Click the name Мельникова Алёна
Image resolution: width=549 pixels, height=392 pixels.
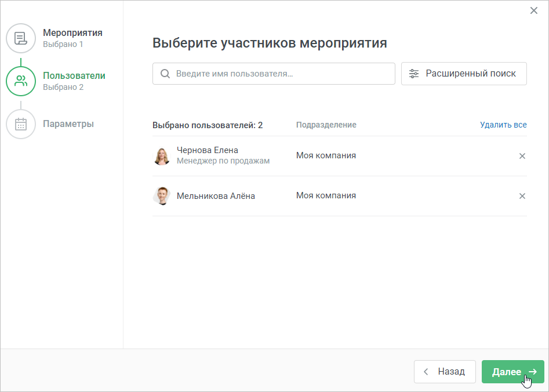tap(216, 196)
